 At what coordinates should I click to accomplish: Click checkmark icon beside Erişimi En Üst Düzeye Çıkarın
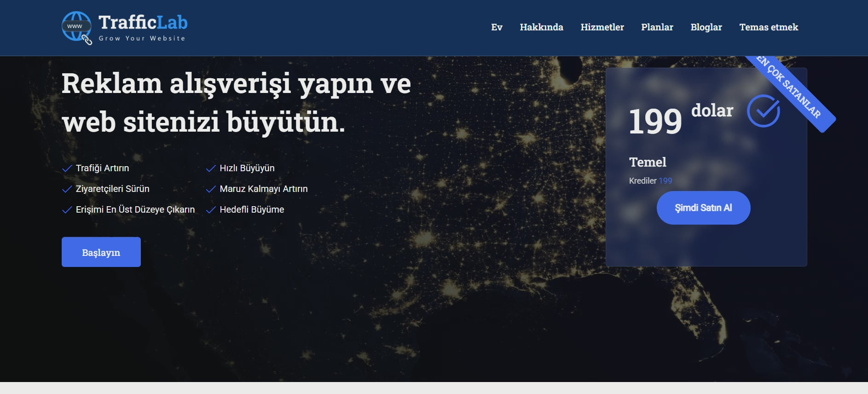[67, 210]
